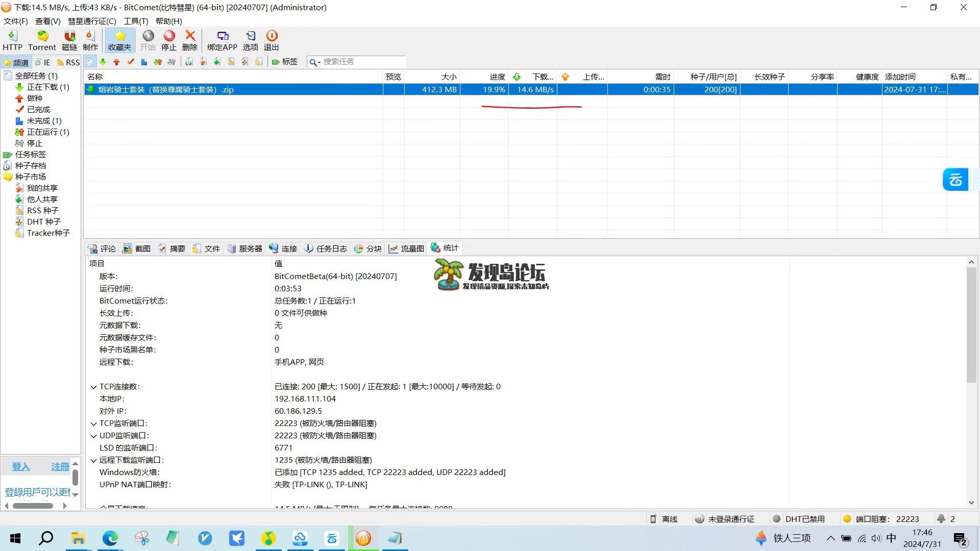Click the blue cloud floating widget
The height and width of the screenshot is (551, 980).
[955, 180]
